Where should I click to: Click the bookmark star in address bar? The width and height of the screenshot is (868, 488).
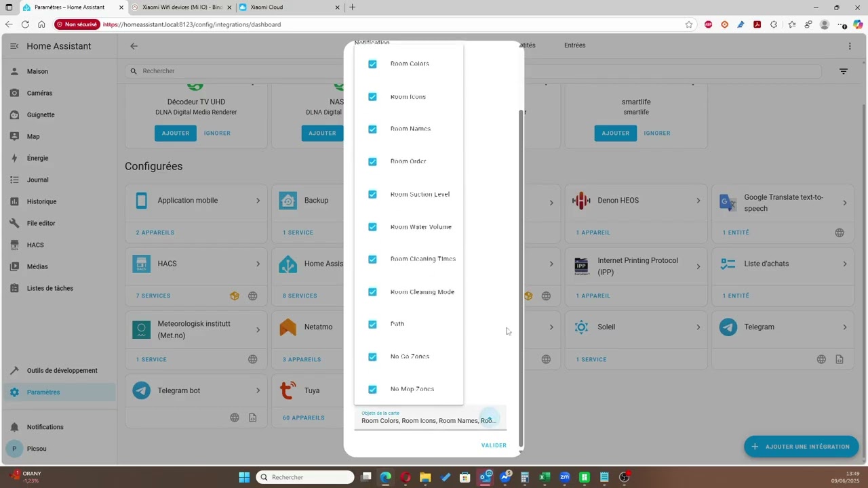tap(689, 24)
